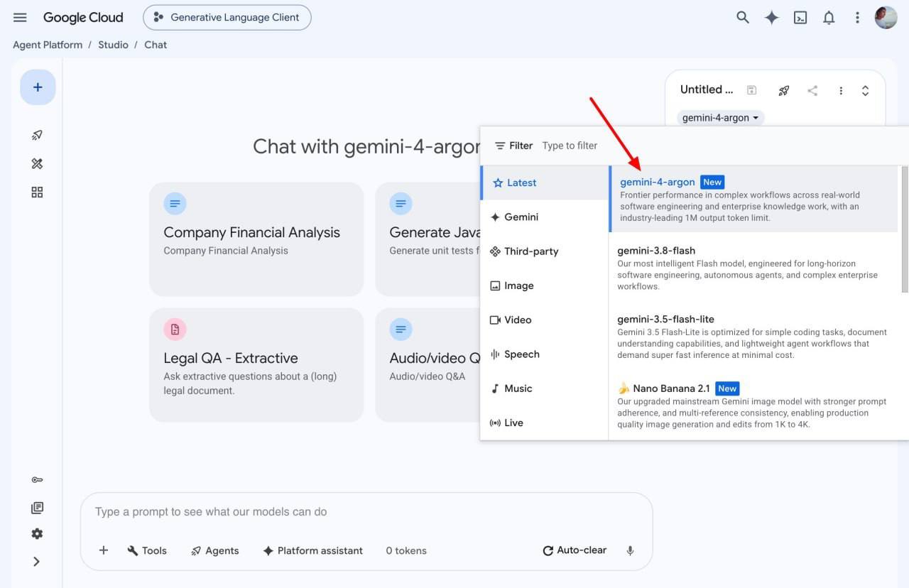Image resolution: width=909 pixels, height=588 pixels.
Task: Open the settings gear in sidebar
Action: click(x=38, y=534)
